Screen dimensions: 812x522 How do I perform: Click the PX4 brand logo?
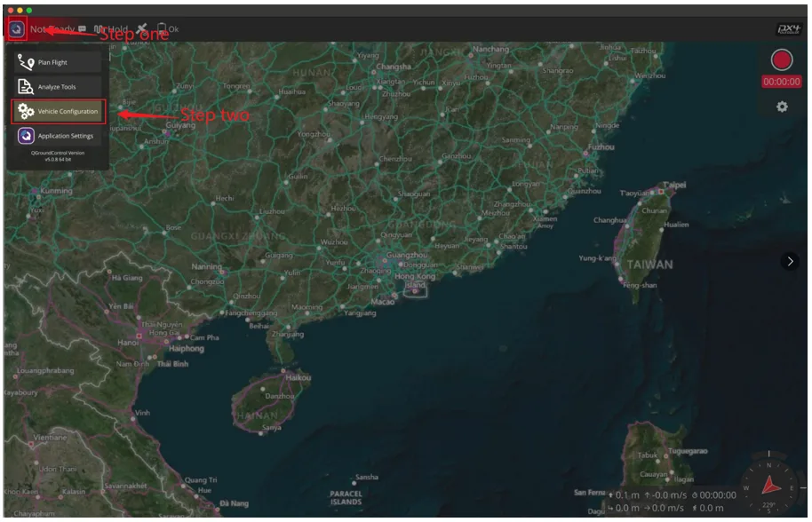tap(789, 29)
